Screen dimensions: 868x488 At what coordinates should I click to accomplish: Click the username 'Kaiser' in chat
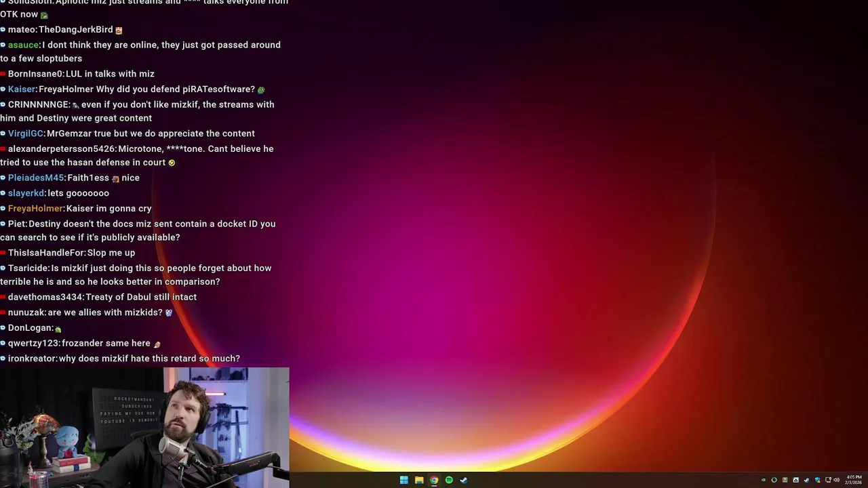click(22, 89)
